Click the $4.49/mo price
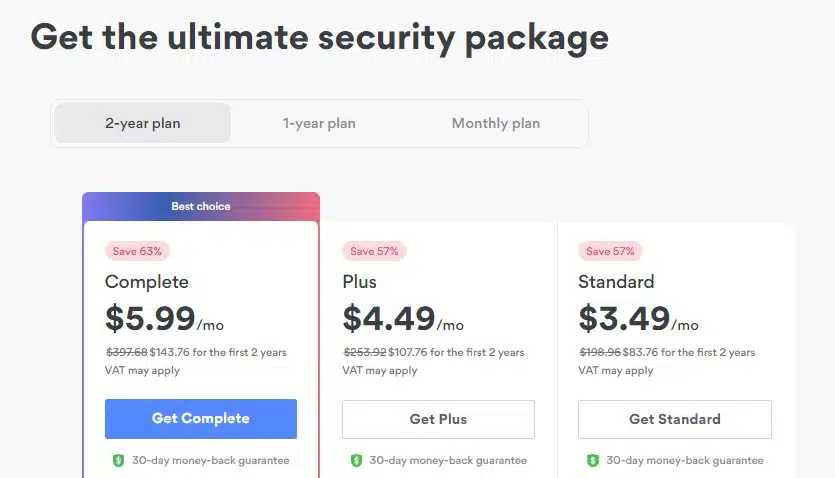 tap(403, 320)
